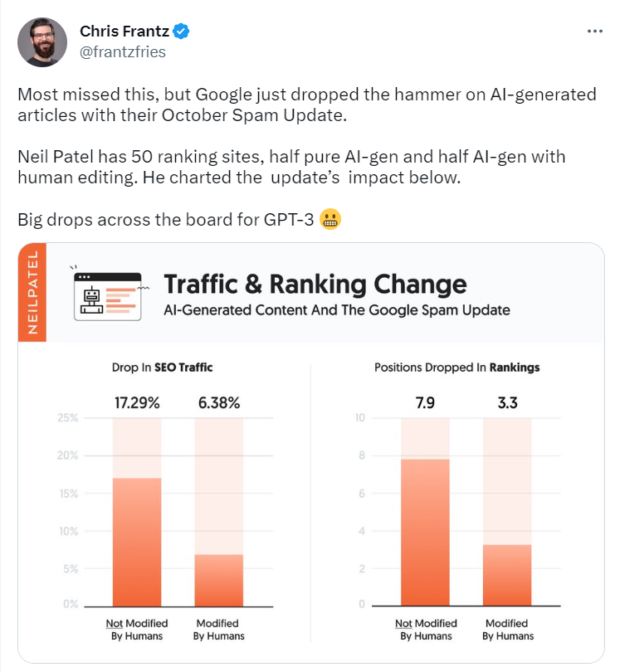Viewport: 620px width, 672px height.
Task: Click the robot webpage illustration icon
Action: 110,296
